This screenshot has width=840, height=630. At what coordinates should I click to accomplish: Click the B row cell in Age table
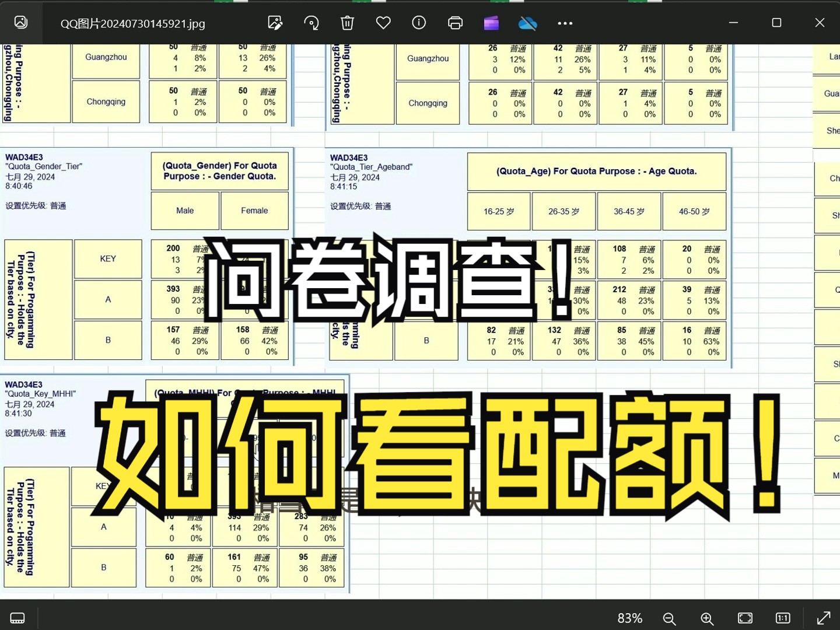[x=426, y=340]
